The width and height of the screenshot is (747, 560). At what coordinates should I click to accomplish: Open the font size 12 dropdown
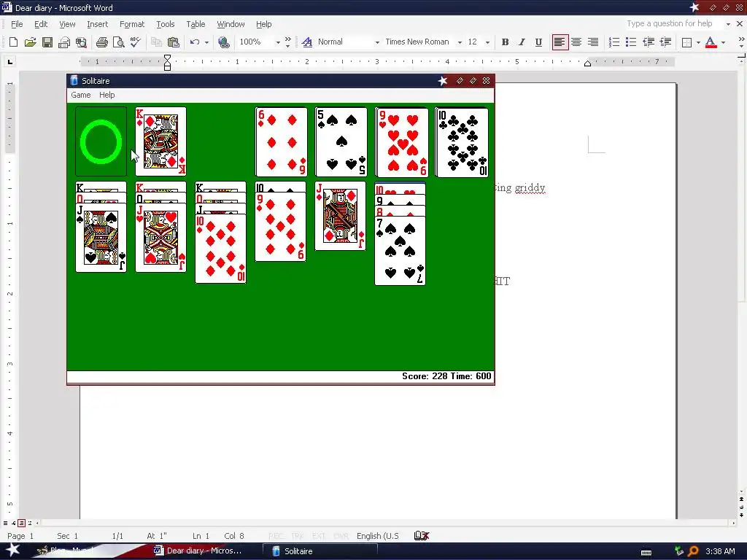(x=487, y=42)
